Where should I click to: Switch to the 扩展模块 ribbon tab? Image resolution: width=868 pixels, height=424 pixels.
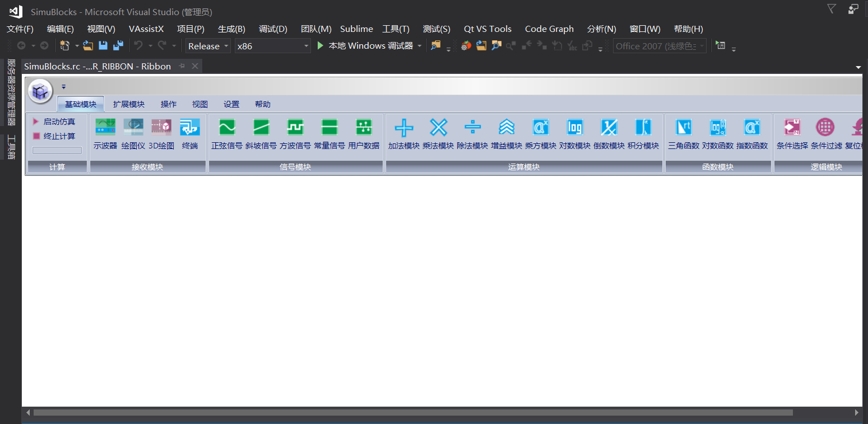(128, 104)
